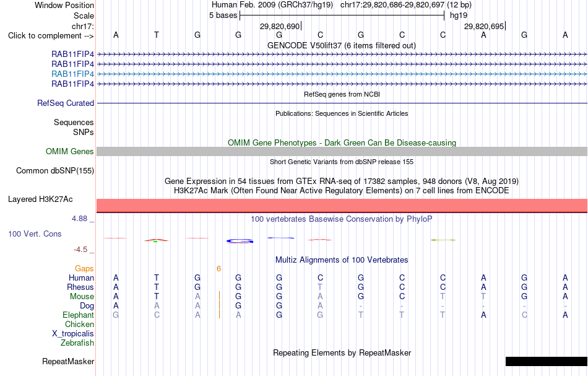Click the 4.88 upper scale value
Viewport: 588px width, 376px height.
[x=79, y=219]
